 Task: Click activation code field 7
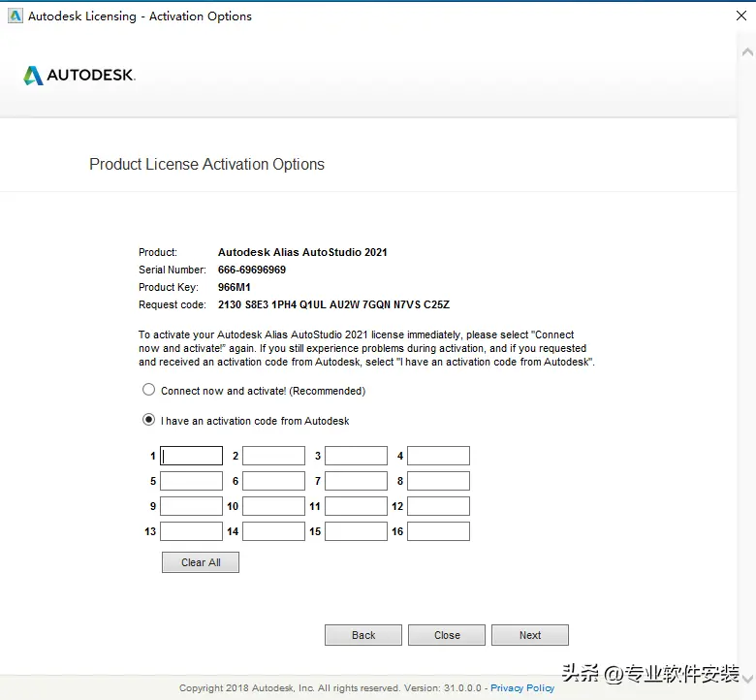pos(357,481)
